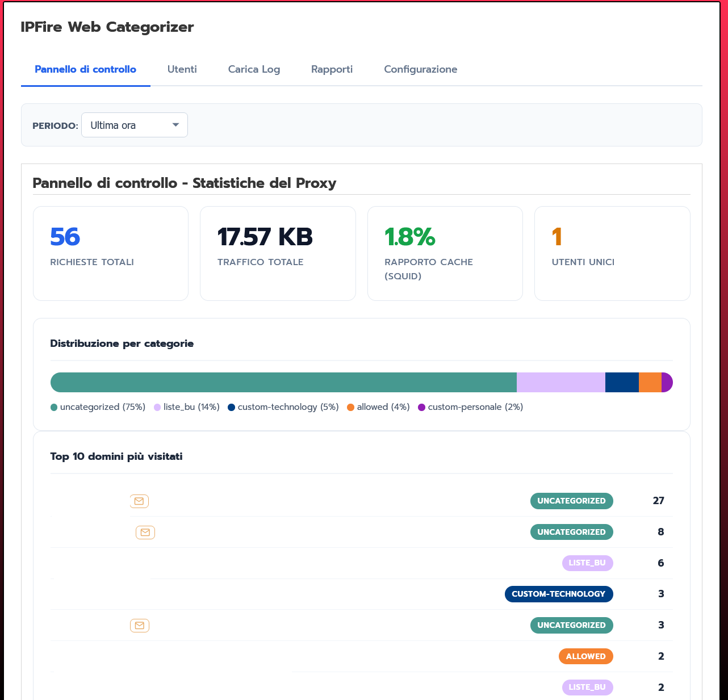Click the lavender liste_bu segment of distribution bar
728x700 pixels.
[x=560, y=383]
